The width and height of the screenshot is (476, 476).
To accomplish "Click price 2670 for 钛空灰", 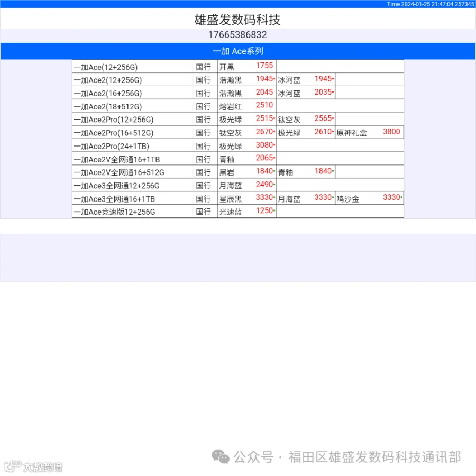I will (x=264, y=132).
